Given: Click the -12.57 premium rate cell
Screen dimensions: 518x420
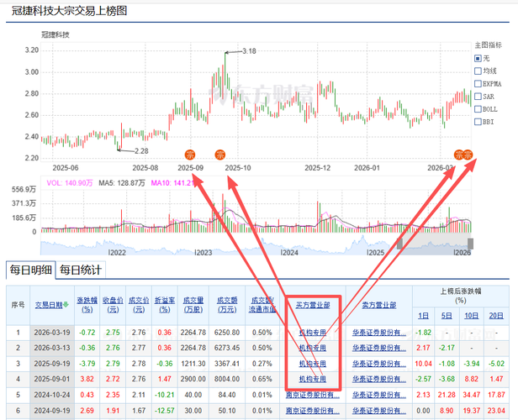Looking at the screenshot, I should tap(165, 411).
